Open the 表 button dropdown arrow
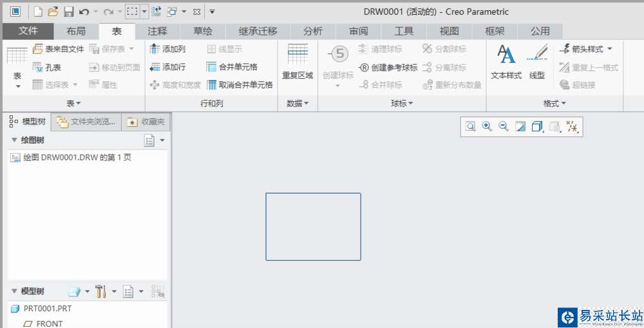Viewport: 644px width, 328px height. (17, 86)
